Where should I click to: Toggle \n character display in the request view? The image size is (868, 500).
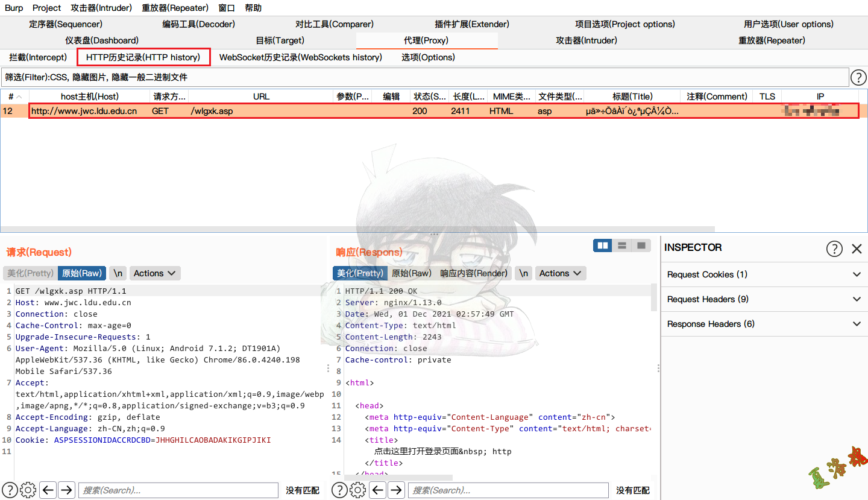[118, 273]
